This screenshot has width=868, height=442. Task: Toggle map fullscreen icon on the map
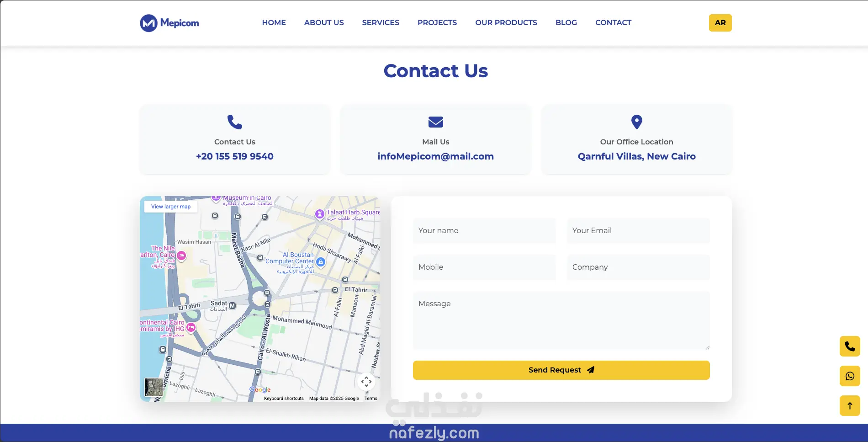[366, 382]
